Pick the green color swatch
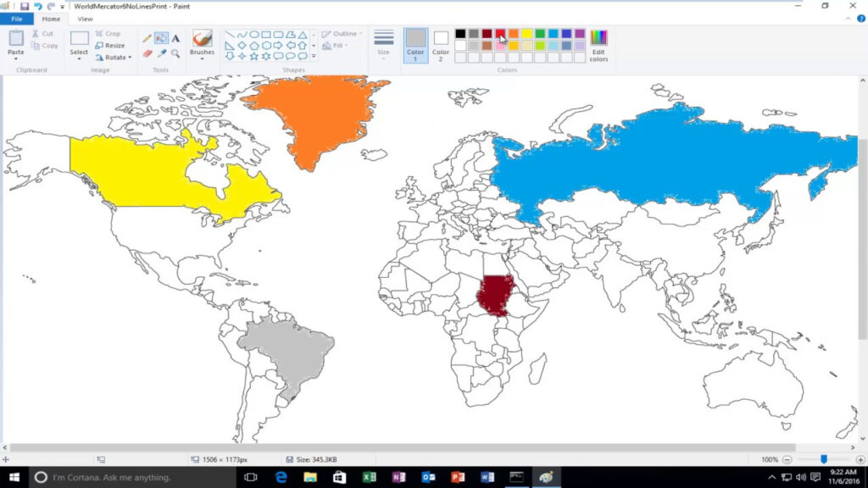868x488 pixels. pos(540,34)
